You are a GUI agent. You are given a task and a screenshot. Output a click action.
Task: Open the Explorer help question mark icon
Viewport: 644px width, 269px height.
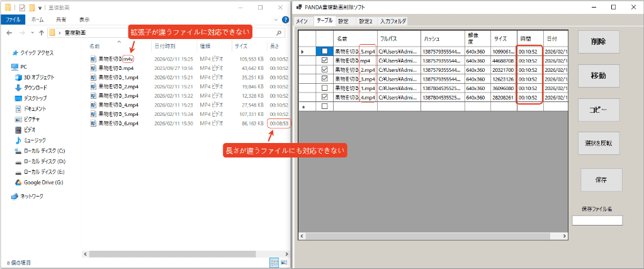coord(284,20)
